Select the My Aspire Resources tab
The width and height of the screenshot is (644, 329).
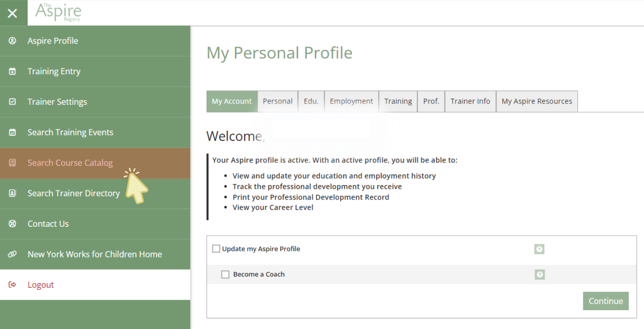coord(537,101)
